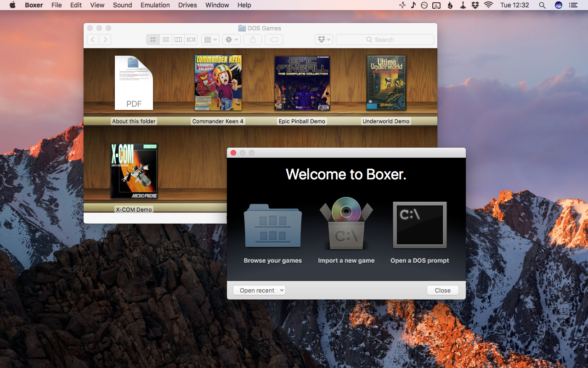Screen dimensions: 588x368
Task: Click the AirPlay display menu bar icon
Action: click(x=437, y=5)
